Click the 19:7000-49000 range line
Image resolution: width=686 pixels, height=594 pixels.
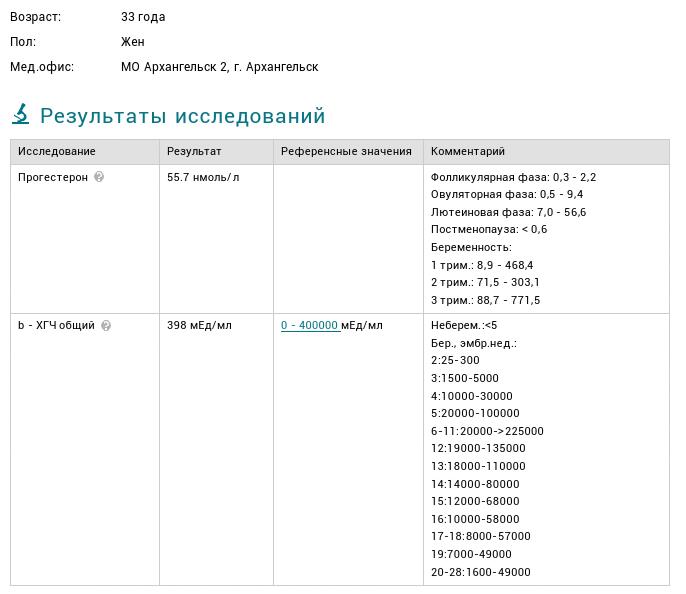pos(471,554)
